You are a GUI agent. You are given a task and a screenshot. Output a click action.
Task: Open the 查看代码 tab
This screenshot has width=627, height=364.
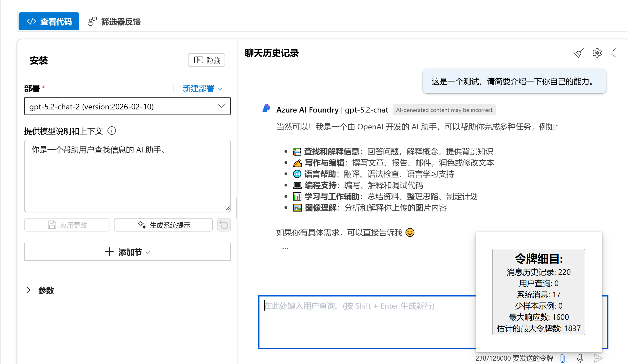tap(49, 22)
